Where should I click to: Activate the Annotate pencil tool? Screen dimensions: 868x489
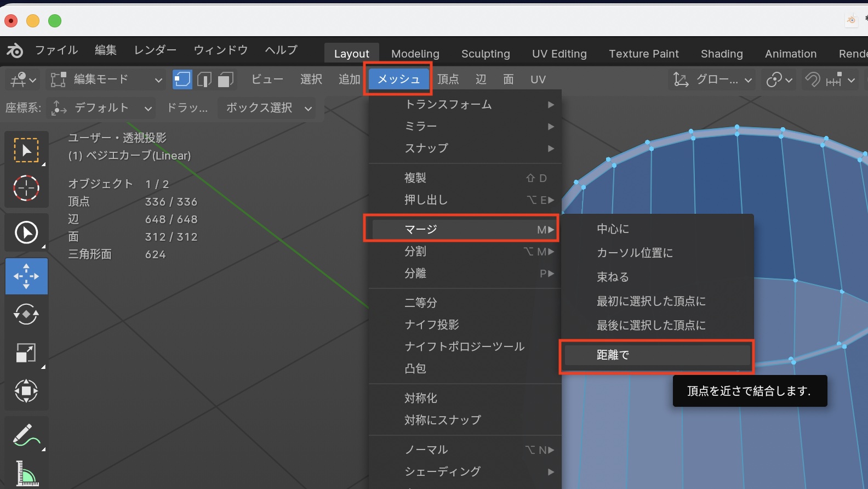click(26, 436)
